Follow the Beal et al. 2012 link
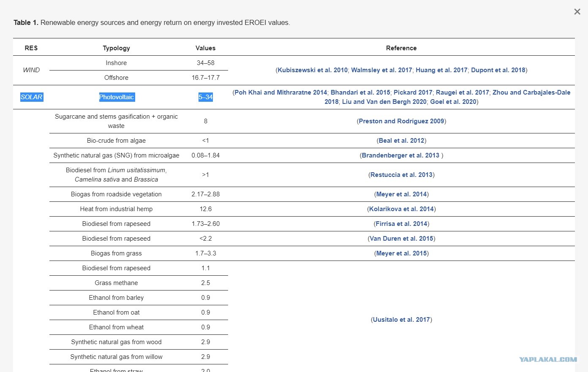The image size is (588, 372). (401, 141)
